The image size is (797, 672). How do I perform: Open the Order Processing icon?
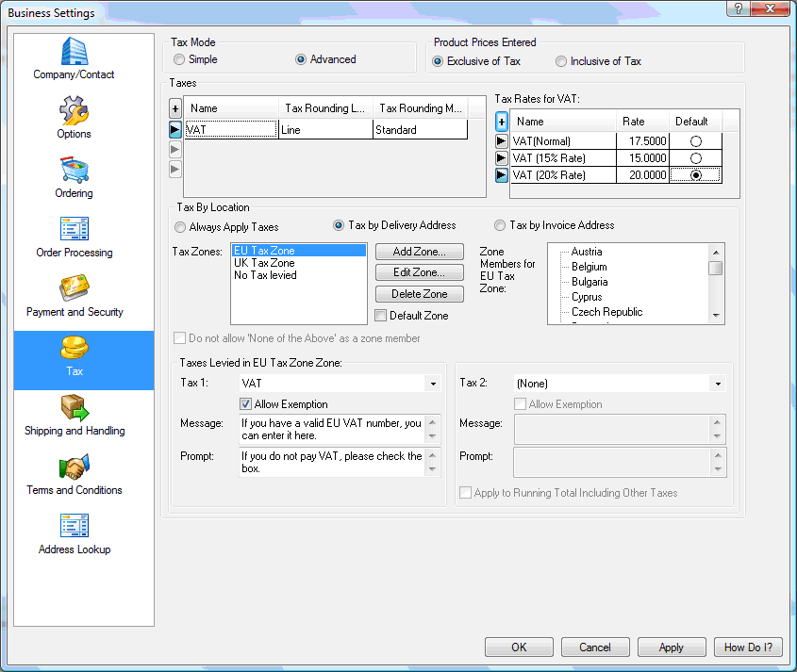pyautogui.click(x=74, y=231)
